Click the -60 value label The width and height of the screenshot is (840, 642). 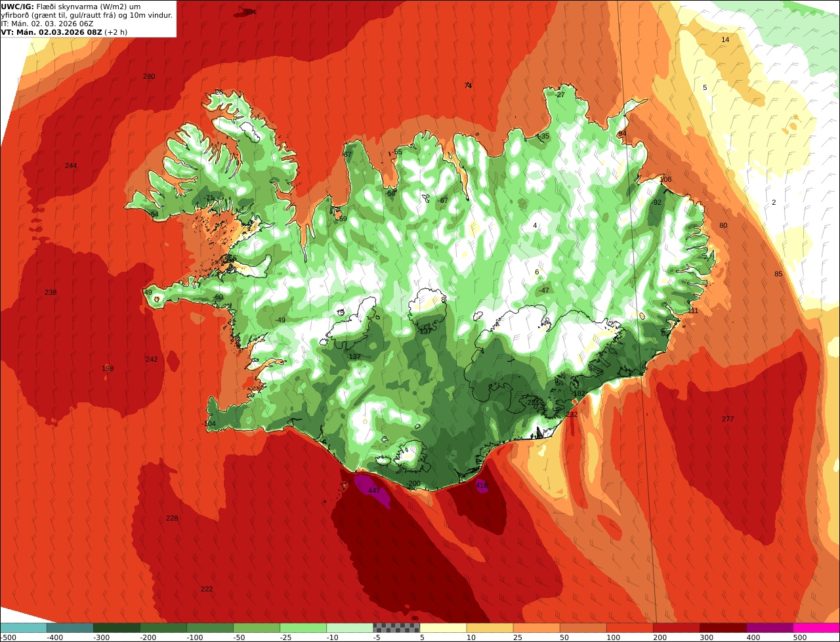219,297
